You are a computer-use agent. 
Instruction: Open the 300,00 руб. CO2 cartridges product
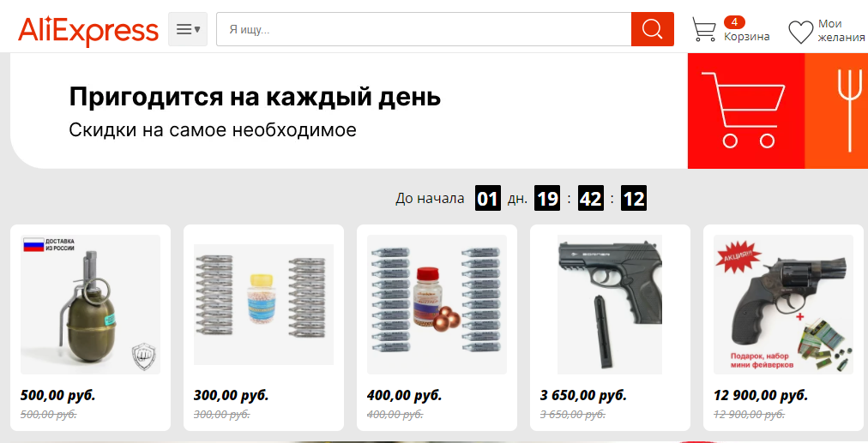(x=263, y=304)
